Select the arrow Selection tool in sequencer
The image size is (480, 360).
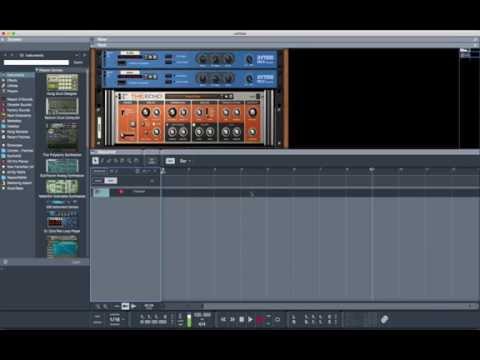click(x=95, y=161)
